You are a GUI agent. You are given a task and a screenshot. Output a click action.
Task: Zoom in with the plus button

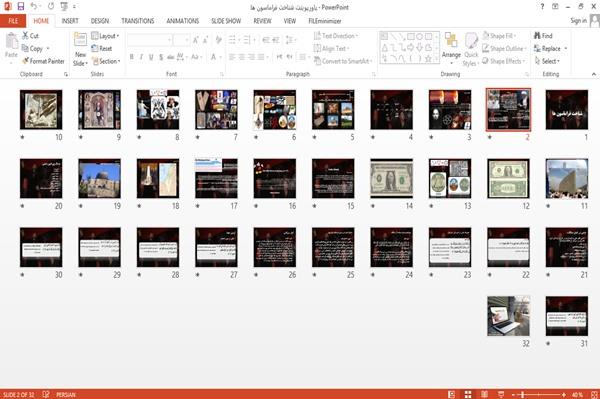tap(564, 394)
